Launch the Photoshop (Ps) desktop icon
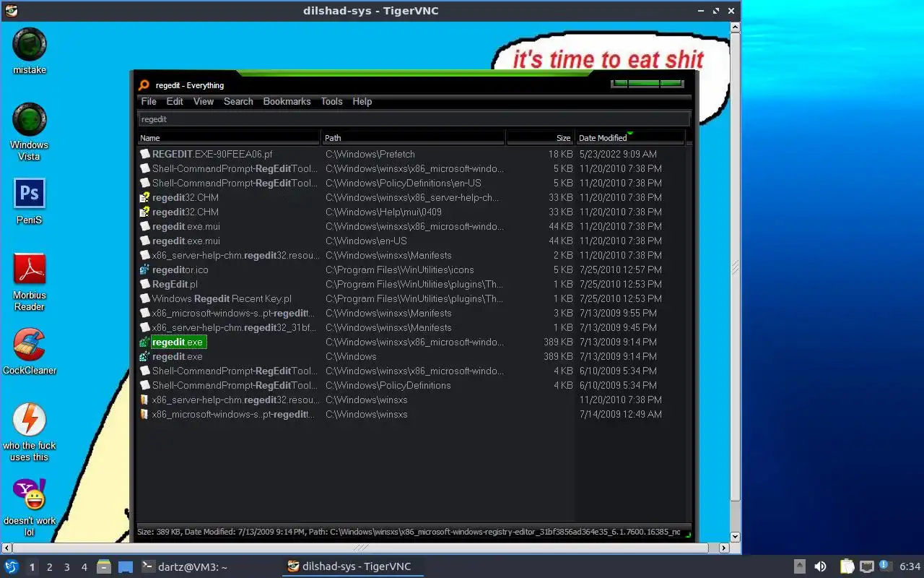Viewport: 924px width, 578px height. [x=30, y=194]
